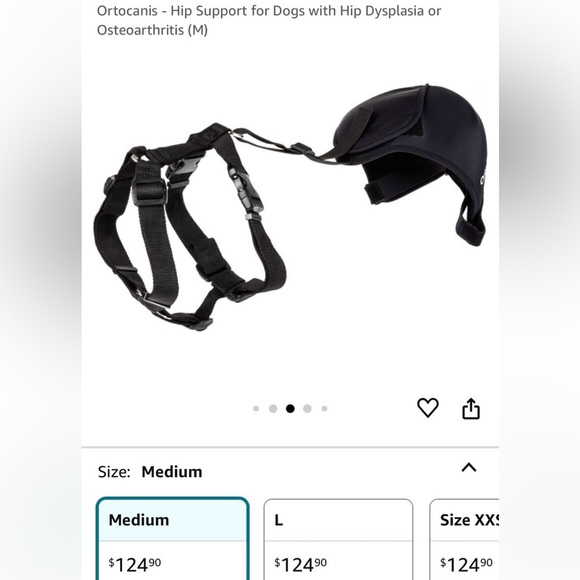The height and width of the screenshot is (580, 580).
Task: Select the Size XXS option
Action: click(x=464, y=539)
